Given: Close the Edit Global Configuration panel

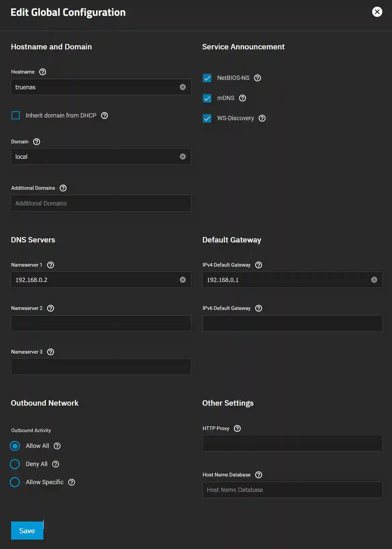Looking at the screenshot, I should [377, 12].
